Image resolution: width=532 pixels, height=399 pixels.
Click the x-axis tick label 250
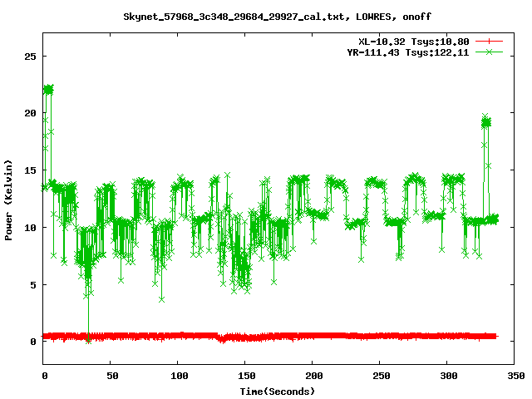(x=381, y=376)
